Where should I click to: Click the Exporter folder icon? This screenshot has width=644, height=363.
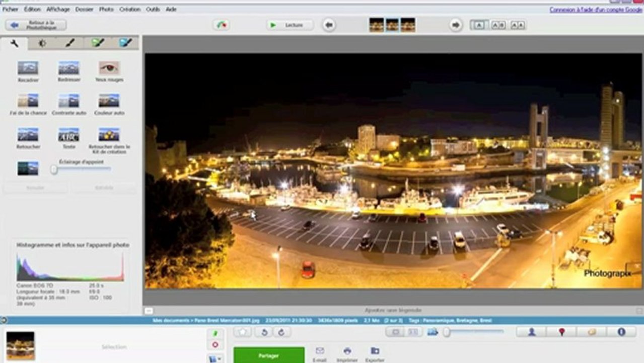[x=375, y=351]
